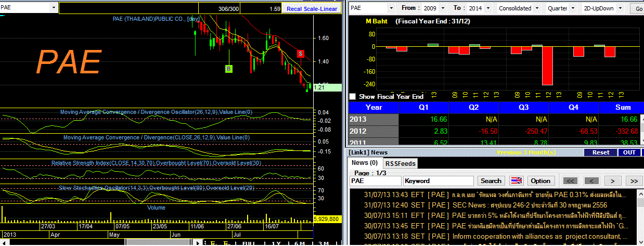Click Recal Scale-Linear

(312, 9)
